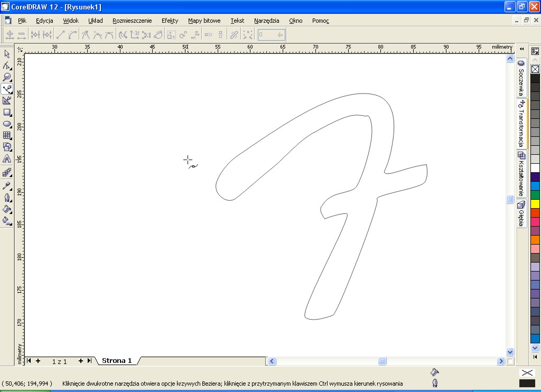The width and height of the screenshot is (541, 392).
Task: Pick the yellow color swatch
Action: click(x=535, y=203)
